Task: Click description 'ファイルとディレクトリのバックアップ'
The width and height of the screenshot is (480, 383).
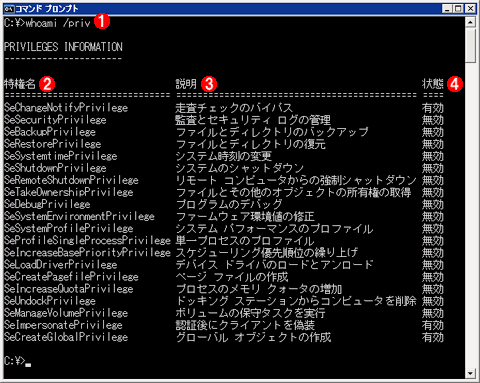Action: coord(272,132)
